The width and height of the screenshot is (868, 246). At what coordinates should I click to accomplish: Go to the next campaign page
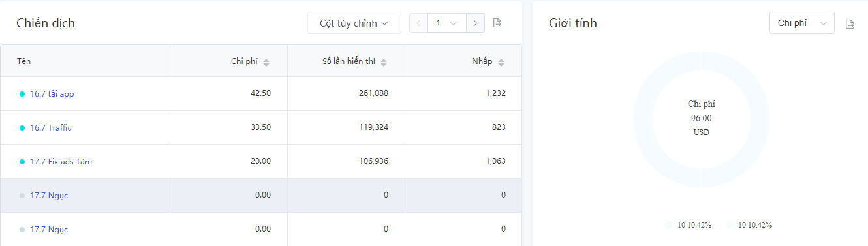pyautogui.click(x=475, y=23)
